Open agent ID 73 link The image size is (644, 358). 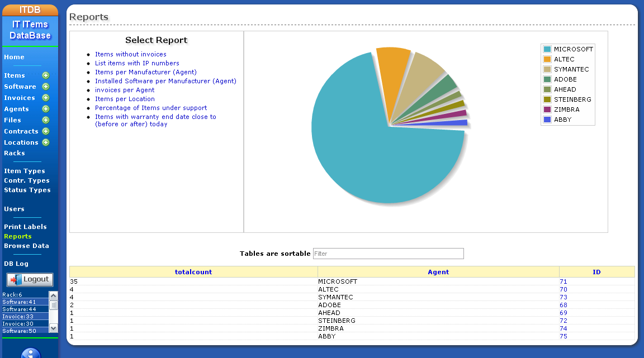coord(563,297)
